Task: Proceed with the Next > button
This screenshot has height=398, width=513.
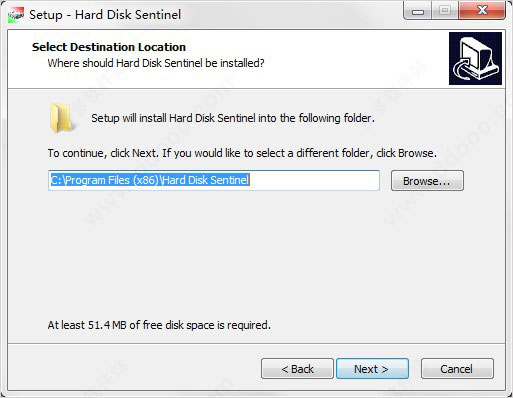Action: 372,369
